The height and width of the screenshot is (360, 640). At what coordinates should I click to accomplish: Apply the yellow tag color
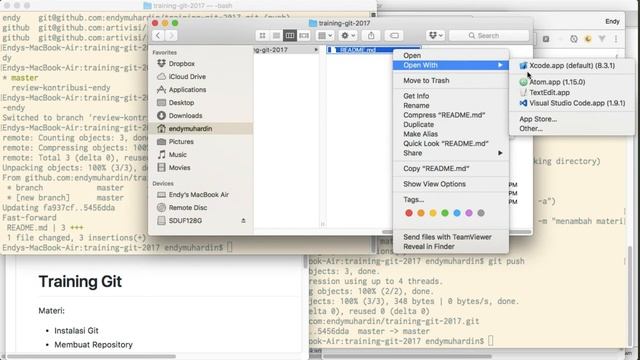point(433,213)
